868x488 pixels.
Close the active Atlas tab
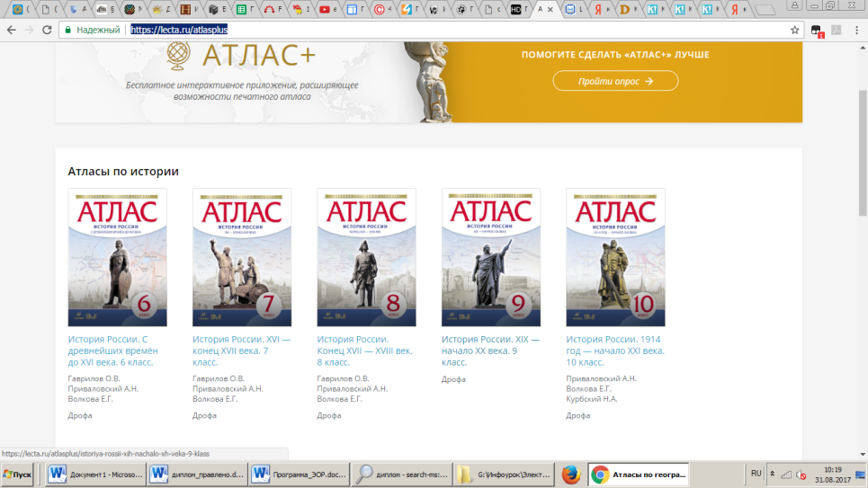point(550,9)
